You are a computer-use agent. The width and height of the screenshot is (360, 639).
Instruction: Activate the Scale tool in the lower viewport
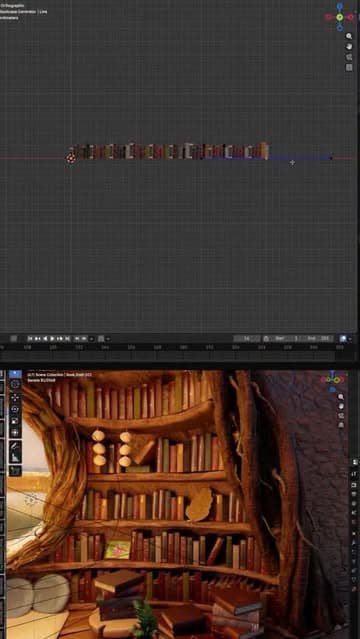click(15, 421)
